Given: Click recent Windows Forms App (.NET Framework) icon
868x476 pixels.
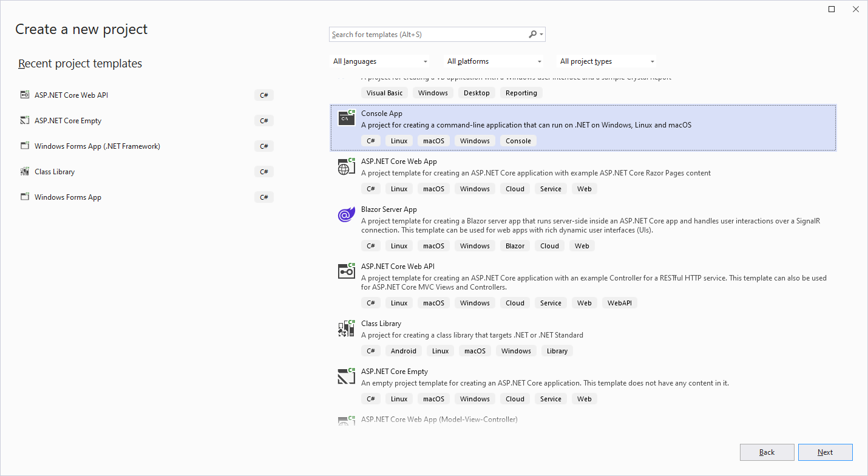Looking at the screenshot, I should click(x=24, y=146).
